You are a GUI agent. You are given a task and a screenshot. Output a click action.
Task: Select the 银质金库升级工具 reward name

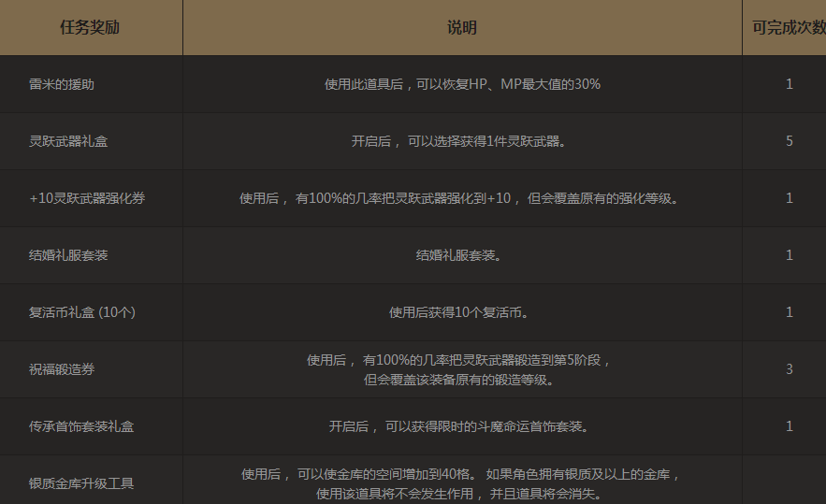point(81,483)
